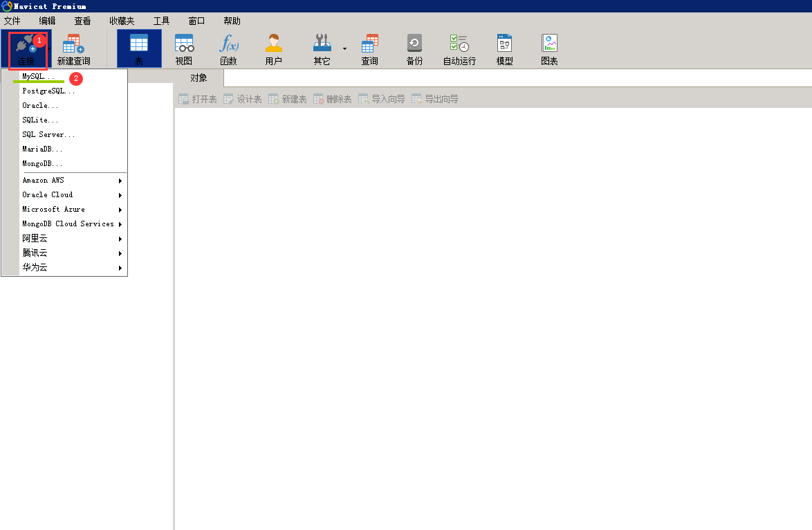The width and height of the screenshot is (812, 530).
Task: Expand the 腾讯云 submenu
Action: click(x=65, y=253)
